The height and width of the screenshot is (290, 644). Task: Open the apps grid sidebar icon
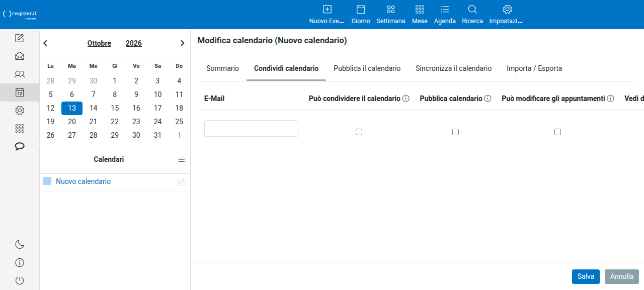[20, 129]
